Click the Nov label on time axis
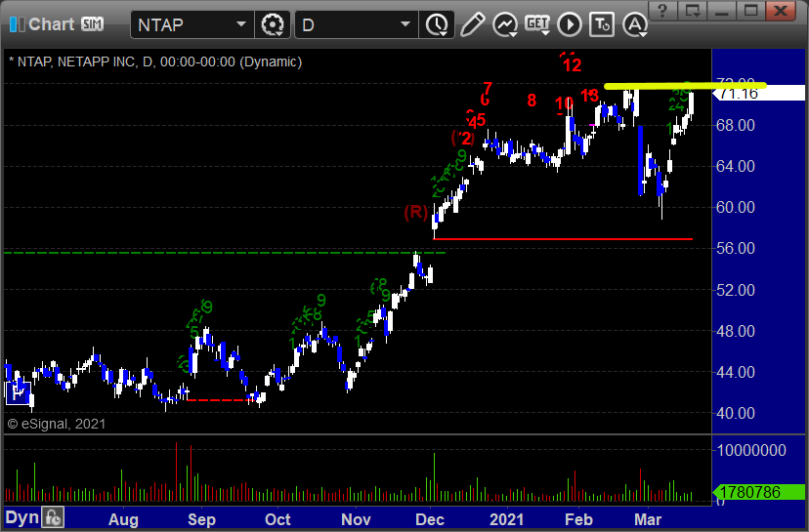The height and width of the screenshot is (532, 809). point(356,519)
